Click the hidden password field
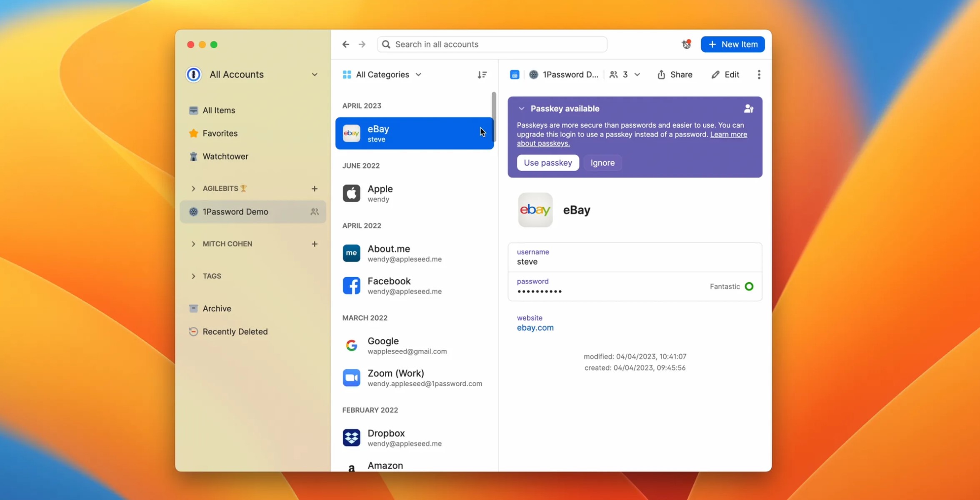980x500 pixels. pos(635,286)
